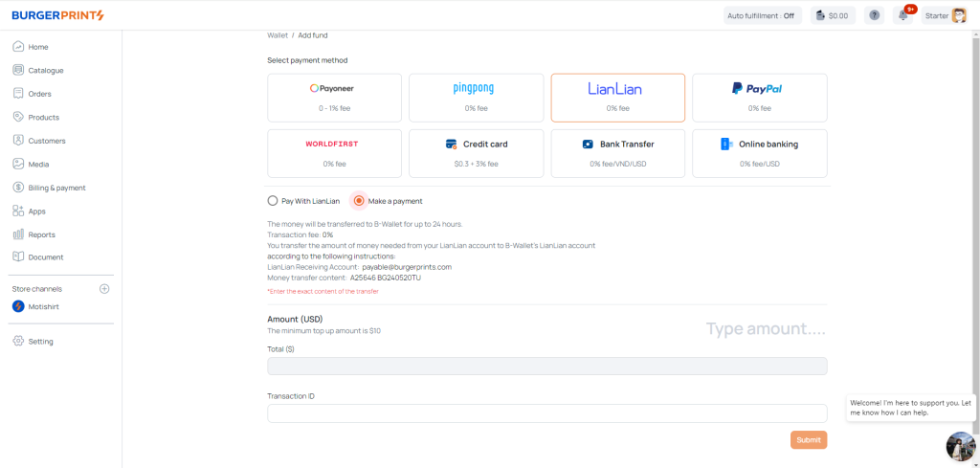Open the support chat avatar

(960, 446)
